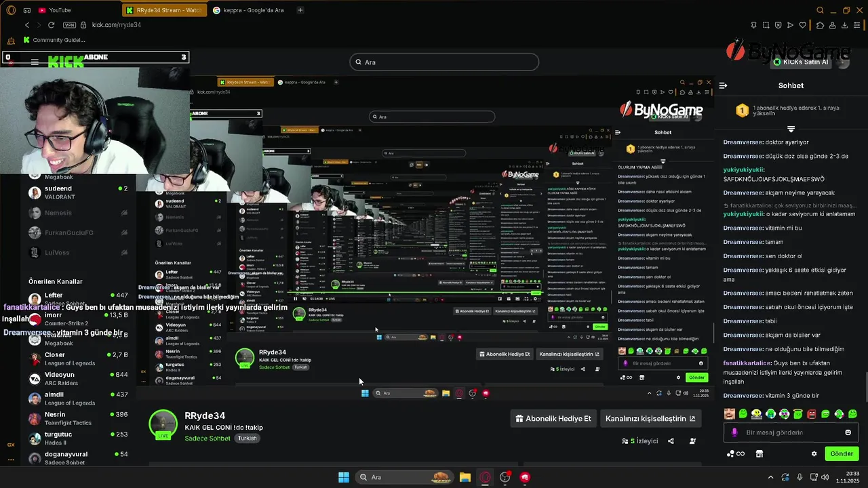This screenshot has width=868, height=488.
Task: Open turgutuc Hades II channel
Action: (x=78, y=438)
